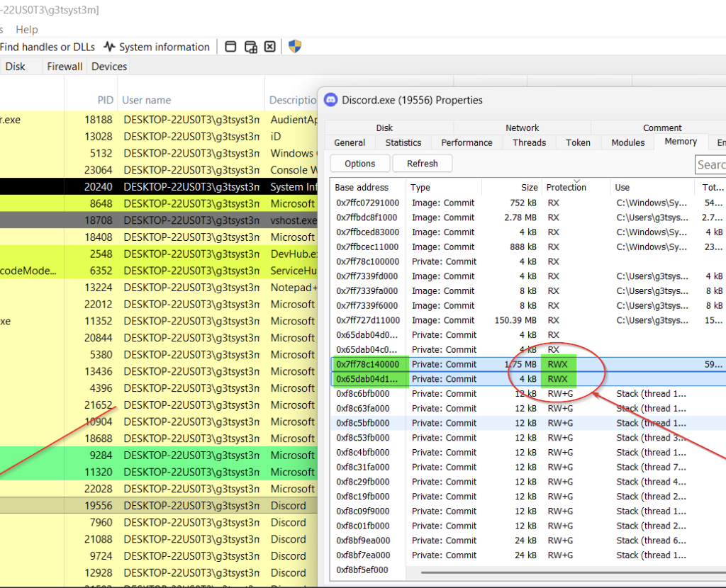
Task: Switch to the Devices tab
Action: tap(109, 67)
